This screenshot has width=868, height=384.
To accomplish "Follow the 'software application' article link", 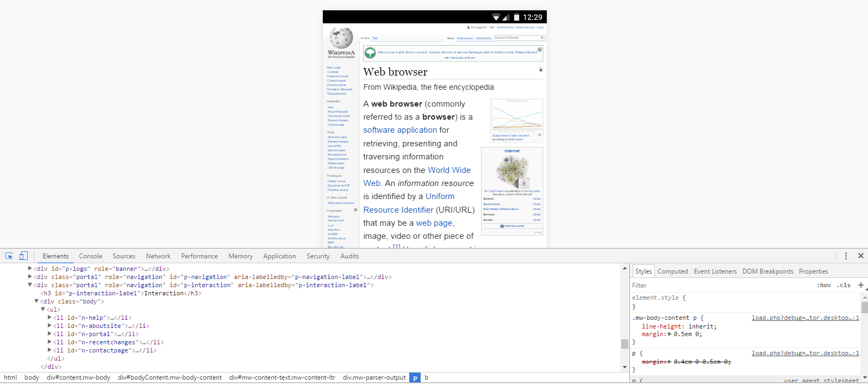I will coord(400,130).
